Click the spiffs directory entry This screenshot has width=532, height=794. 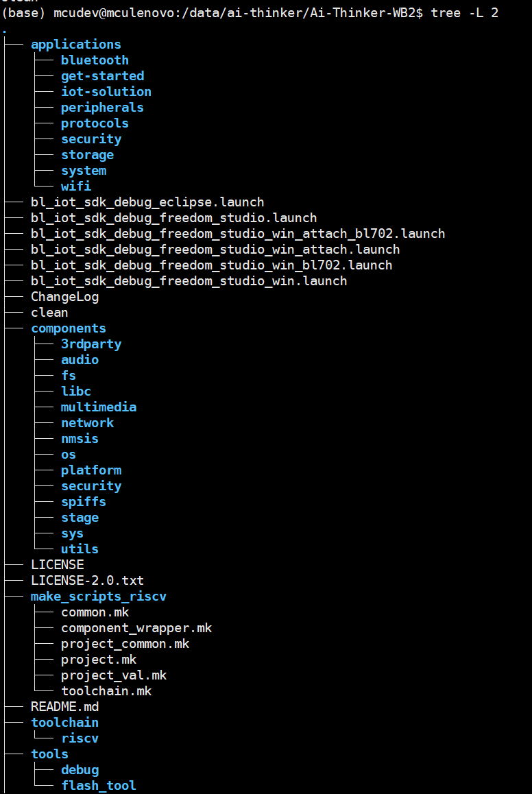point(84,502)
